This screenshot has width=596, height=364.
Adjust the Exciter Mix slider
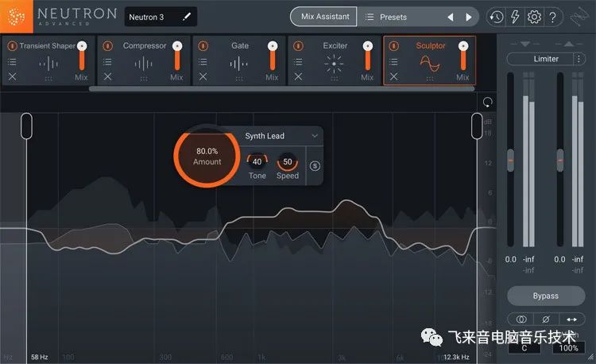(368, 56)
